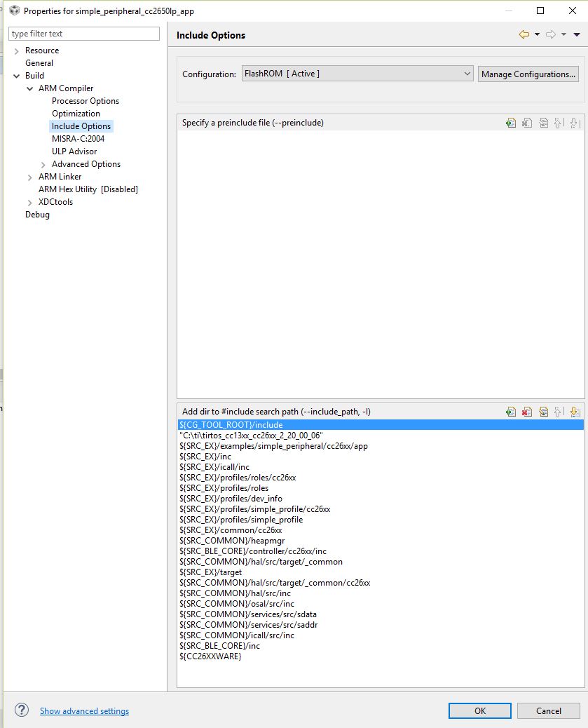Select ULP Advisor tree item
Viewport: 588px width, 728px height.
tap(74, 151)
